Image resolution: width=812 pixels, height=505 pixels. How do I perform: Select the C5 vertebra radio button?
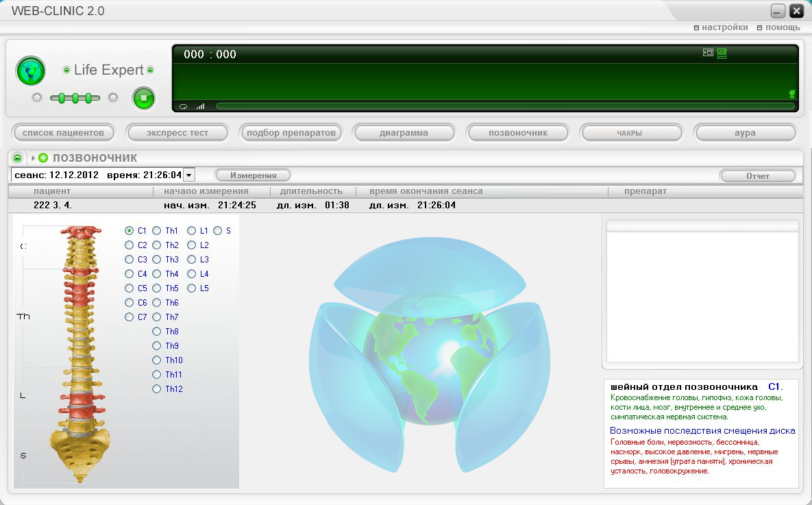[130, 288]
